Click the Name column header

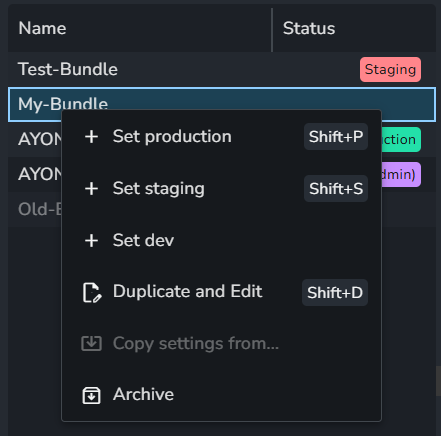[42, 28]
